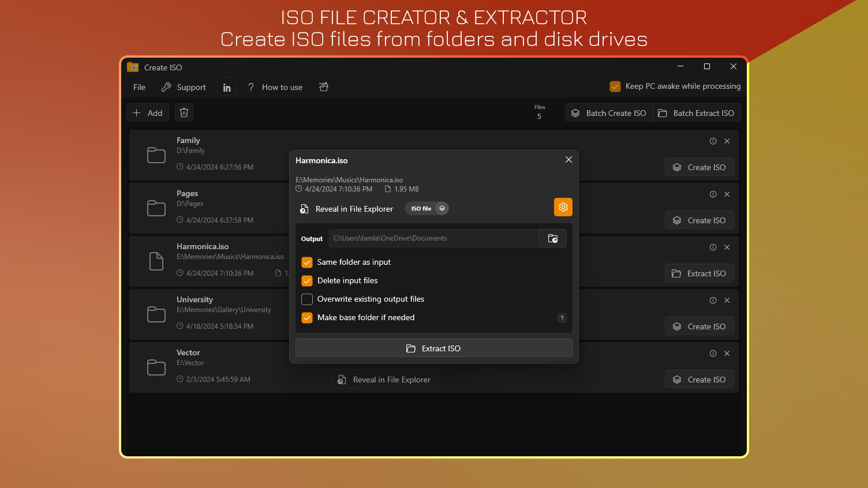
Task: Click the 1.95 MB file size text
Action: [x=407, y=189]
